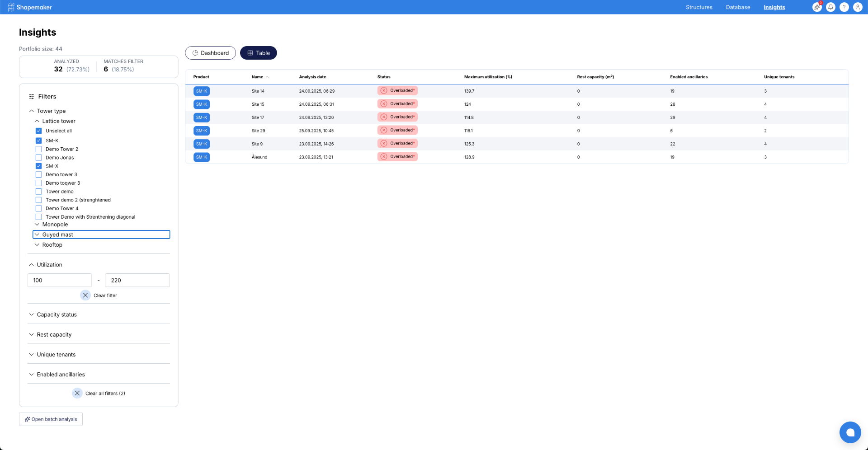Click the SM-K product badge for Site 29
Viewport: 868px width, 450px height.
(202, 131)
